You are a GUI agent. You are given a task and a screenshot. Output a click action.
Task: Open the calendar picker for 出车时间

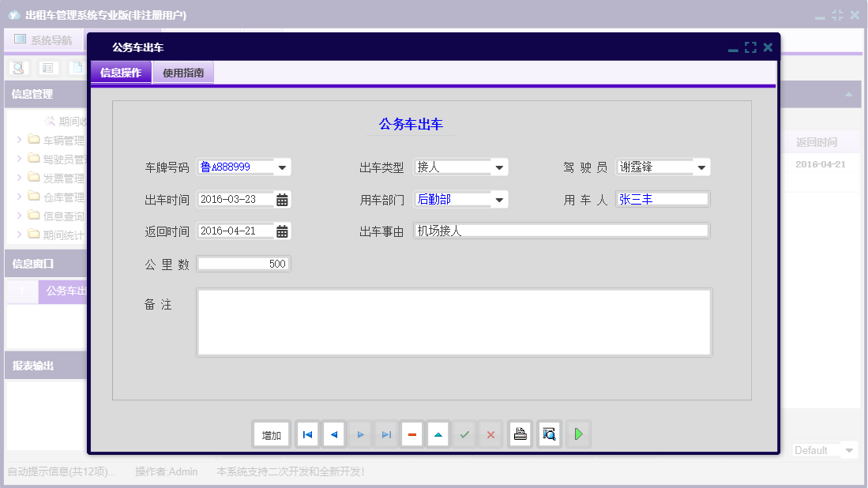[282, 199]
